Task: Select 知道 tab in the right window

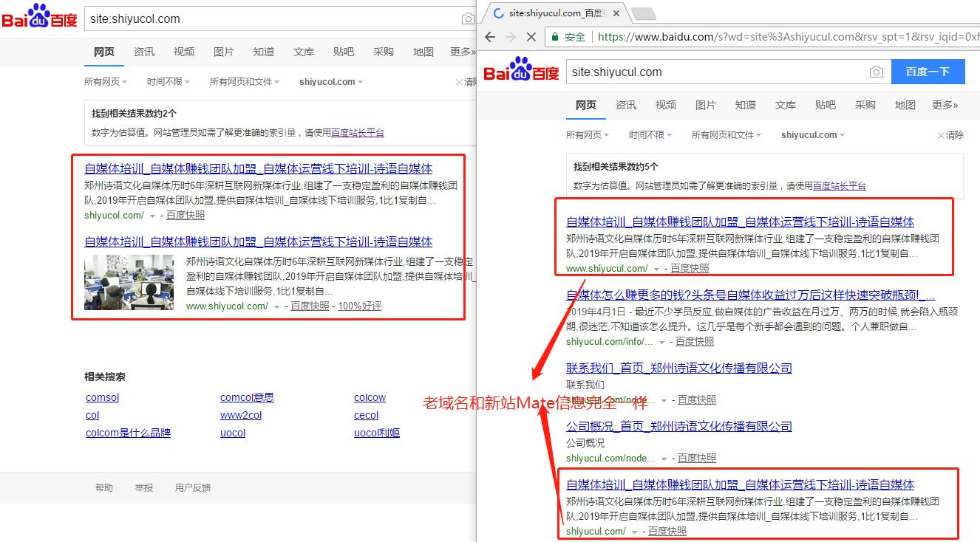Action: [x=746, y=105]
